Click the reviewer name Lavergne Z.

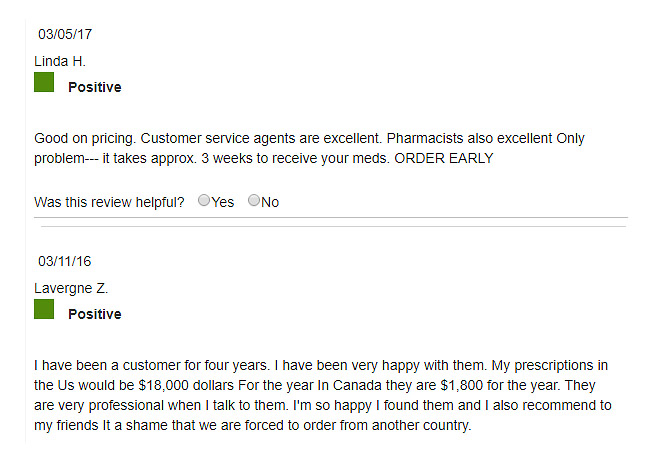[x=71, y=288]
